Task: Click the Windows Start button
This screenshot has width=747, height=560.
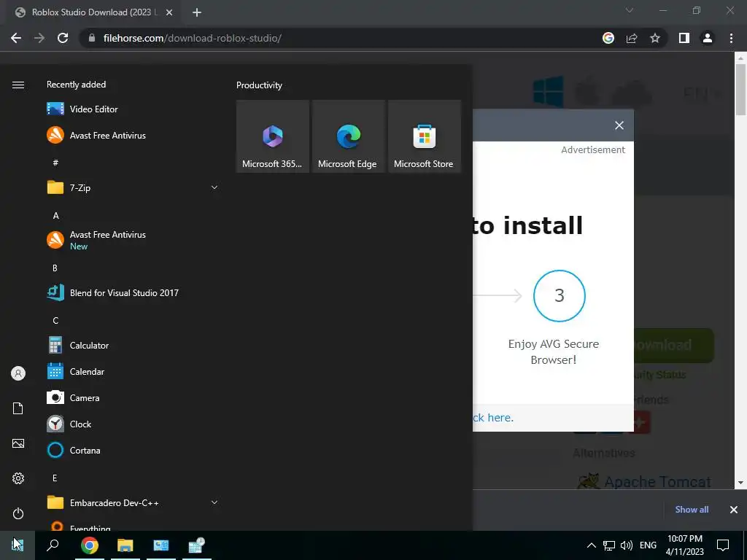Action: 18,545
